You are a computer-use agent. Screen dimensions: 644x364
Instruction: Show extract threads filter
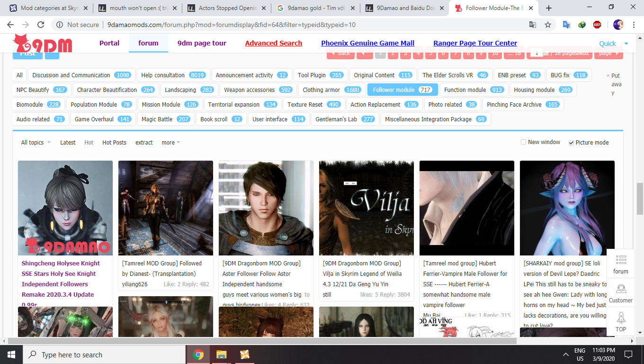click(144, 143)
